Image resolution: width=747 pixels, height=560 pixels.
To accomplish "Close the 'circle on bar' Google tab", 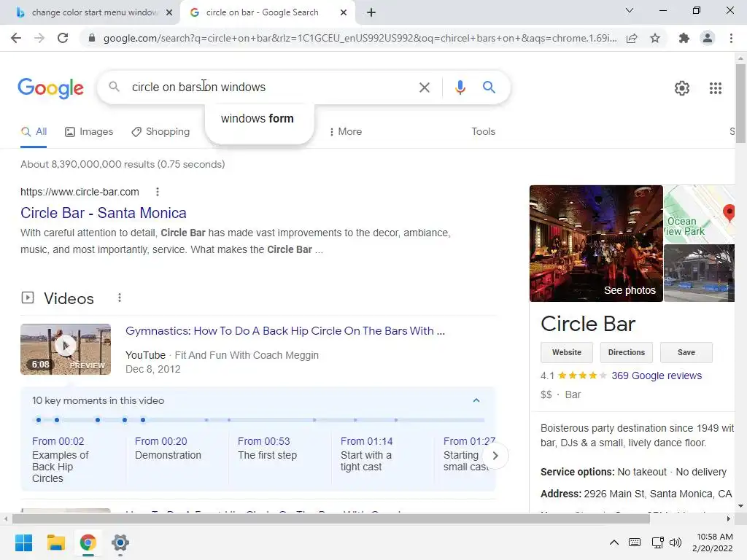I will 344,12.
